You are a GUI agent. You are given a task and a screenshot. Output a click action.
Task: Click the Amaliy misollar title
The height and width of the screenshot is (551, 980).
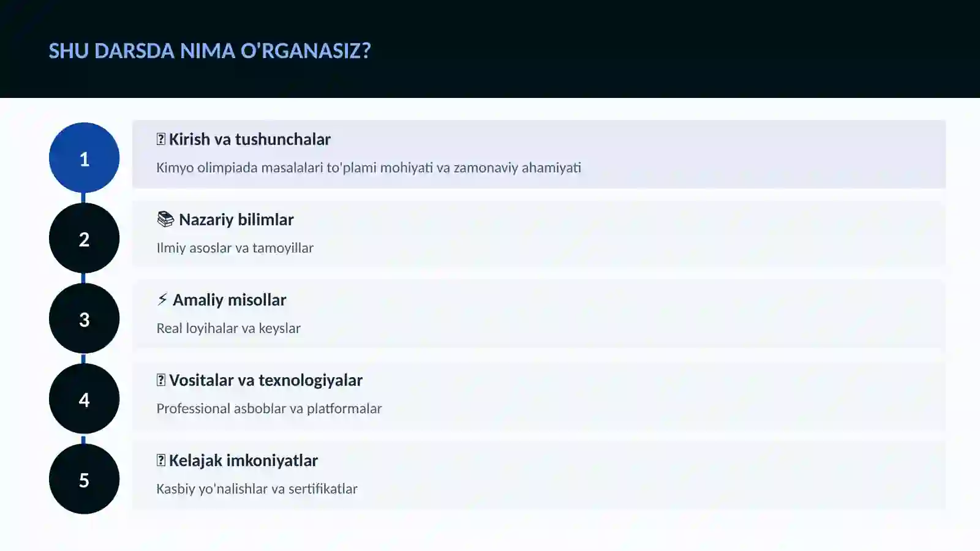pos(230,300)
